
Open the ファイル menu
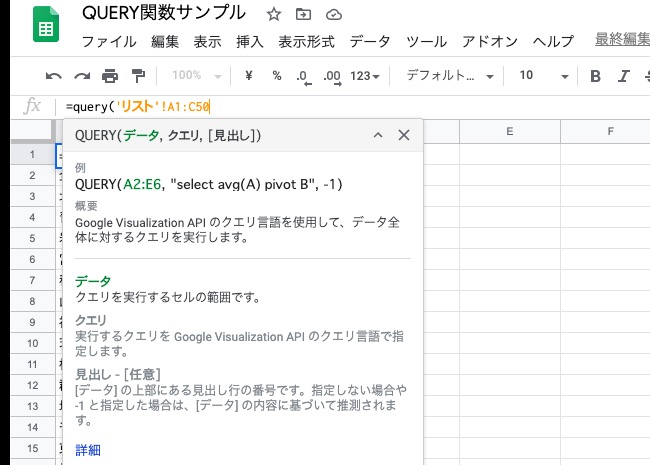click(x=109, y=42)
